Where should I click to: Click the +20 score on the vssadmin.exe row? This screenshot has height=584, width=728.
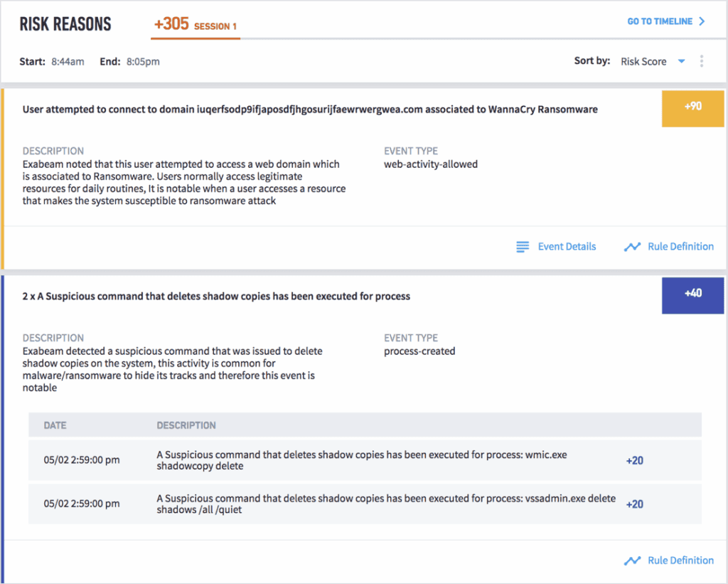click(x=634, y=504)
